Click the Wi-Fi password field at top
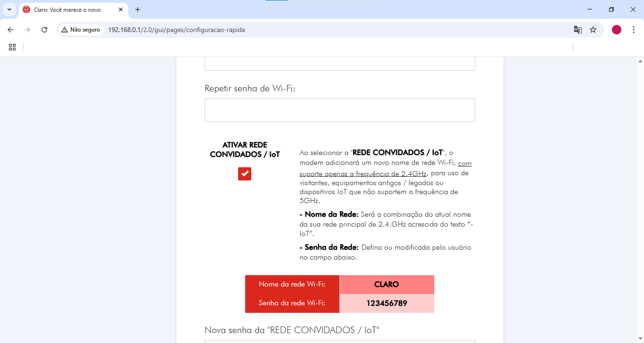Image resolution: width=644 pixels, height=343 pixels. [x=339, y=64]
